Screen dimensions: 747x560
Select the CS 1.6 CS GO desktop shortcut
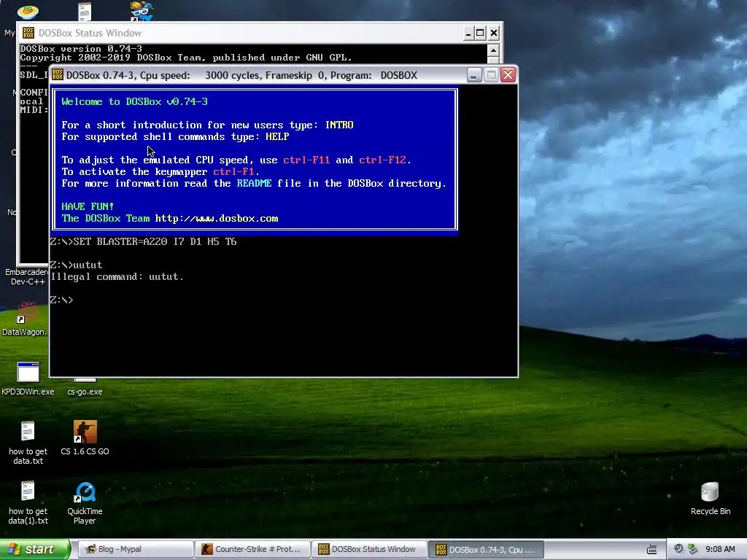click(85, 432)
